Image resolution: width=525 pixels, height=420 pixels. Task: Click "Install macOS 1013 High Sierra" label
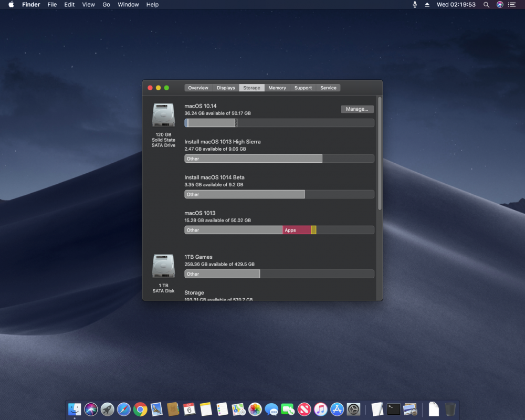point(222,142)
